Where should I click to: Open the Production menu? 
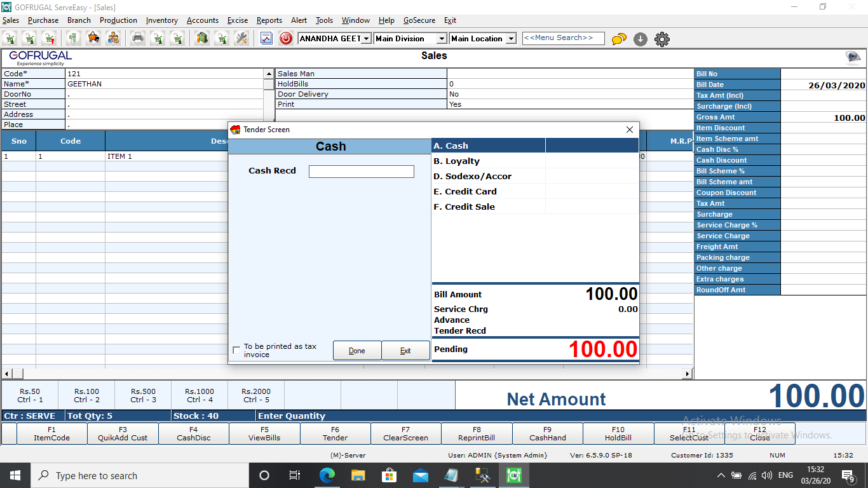pyautogui.click(x=118, y=20)
